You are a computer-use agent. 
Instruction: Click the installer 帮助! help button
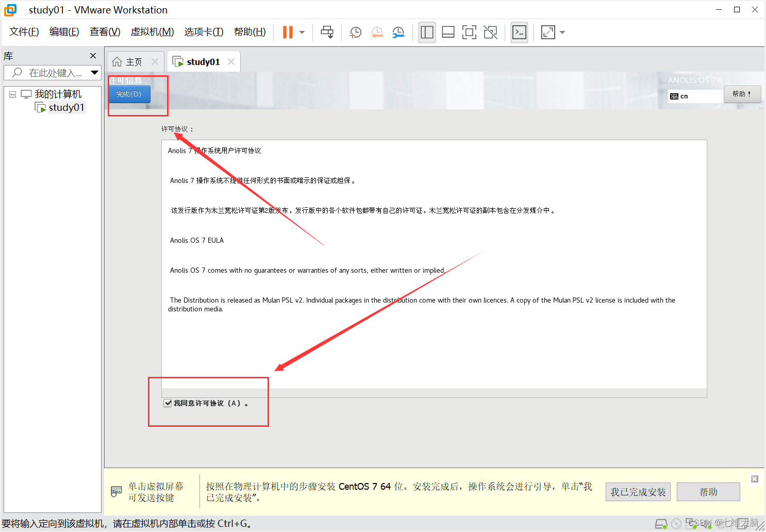[x=742, y=94]
